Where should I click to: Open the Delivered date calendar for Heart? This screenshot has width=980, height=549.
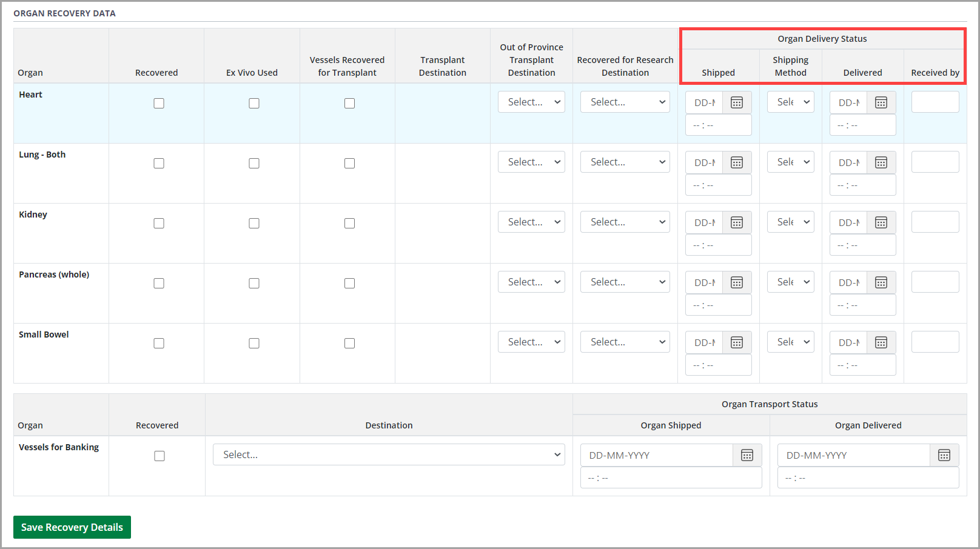click(881, 102)
